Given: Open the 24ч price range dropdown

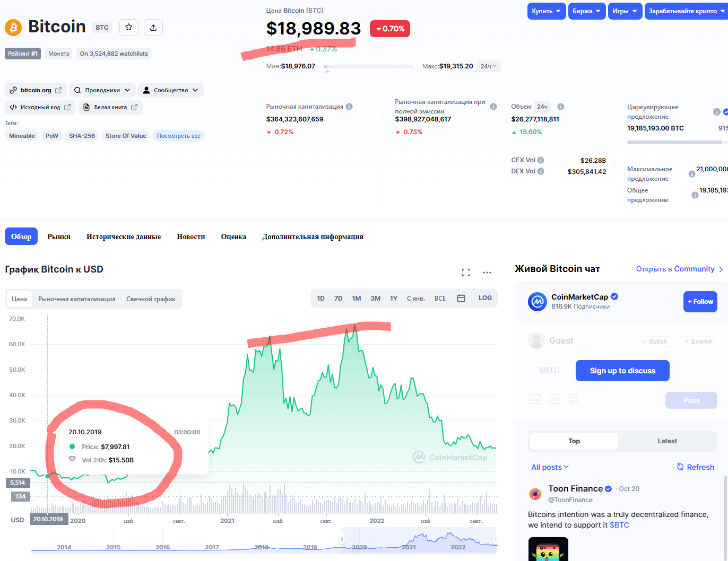Looking at the screenshot, I should point(488,66).
